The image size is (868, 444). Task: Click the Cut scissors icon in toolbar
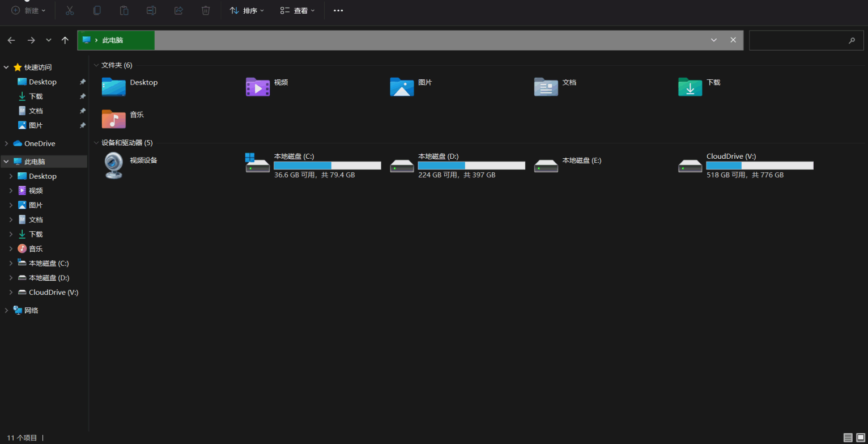[x=70, y=10]
